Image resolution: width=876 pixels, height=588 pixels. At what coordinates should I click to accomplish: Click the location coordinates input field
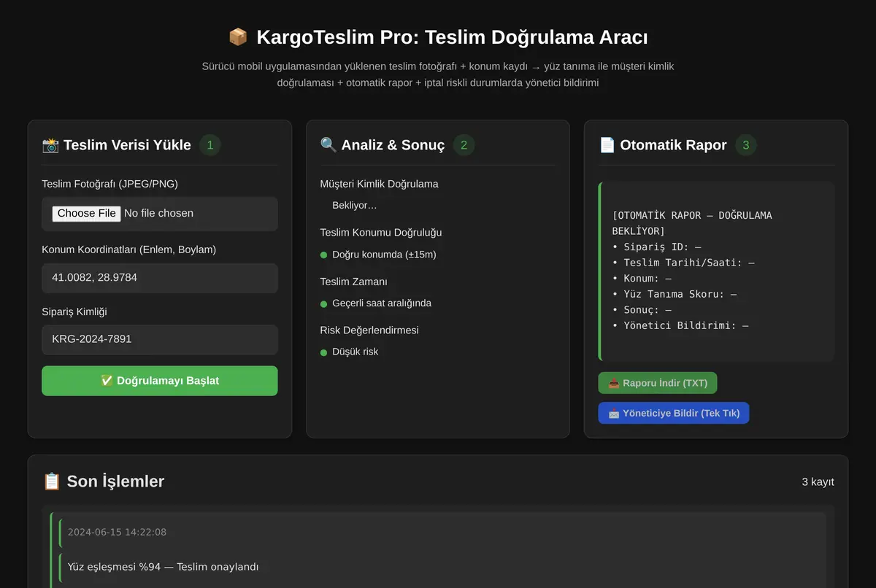(160, 278)
